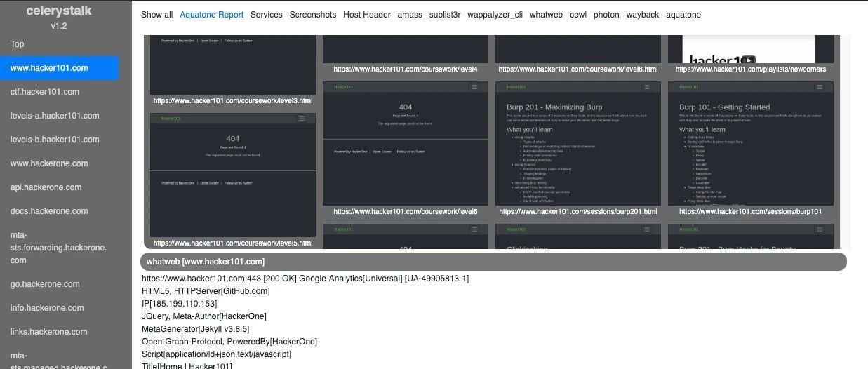The height and width of the screenshot is (369, 868).
Task: Click the coursework/level8.html URL caption
Action: click(578, 69)
